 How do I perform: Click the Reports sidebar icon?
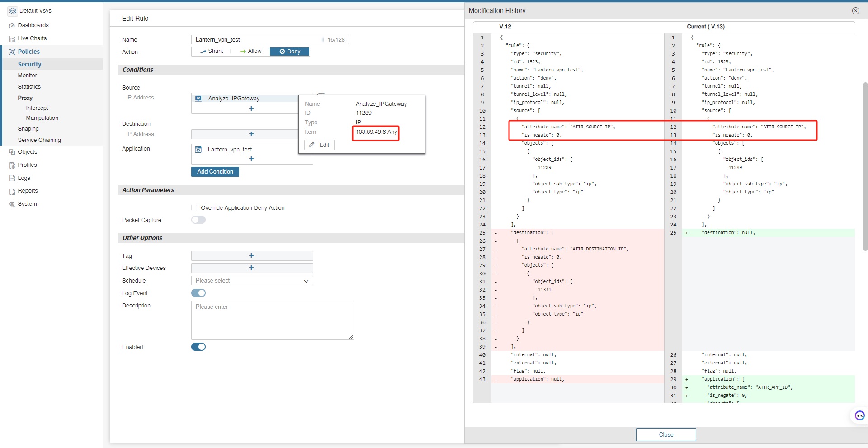(12, 191)
